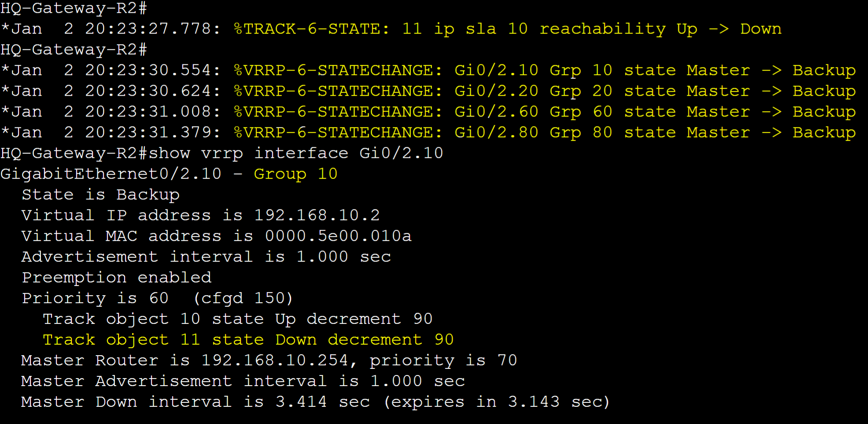Click the virtual MAC address 0000.5e00.010a
The width and height of the screenshot is (868, 424).
tap(338, 236)
